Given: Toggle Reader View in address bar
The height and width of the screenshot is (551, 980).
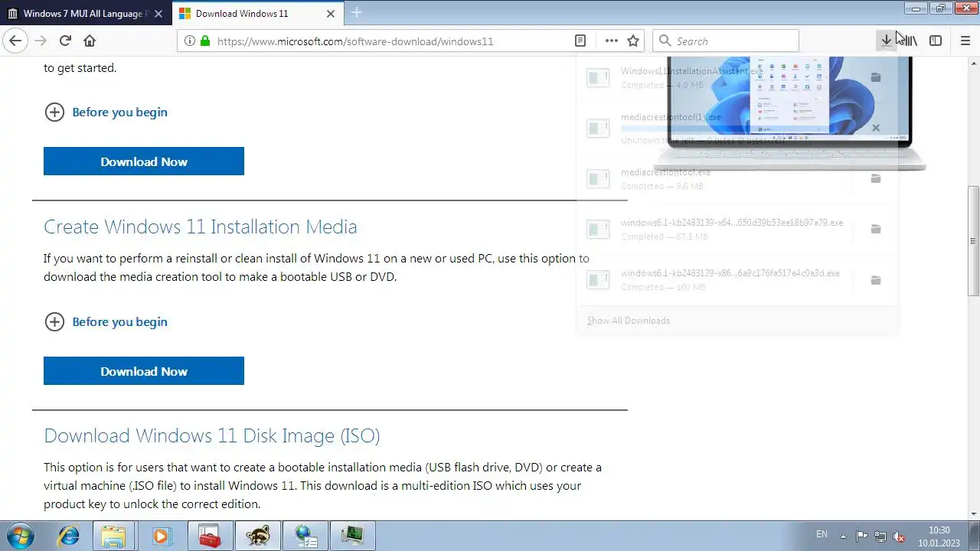Looking at the screenshot, I should 580,41.
